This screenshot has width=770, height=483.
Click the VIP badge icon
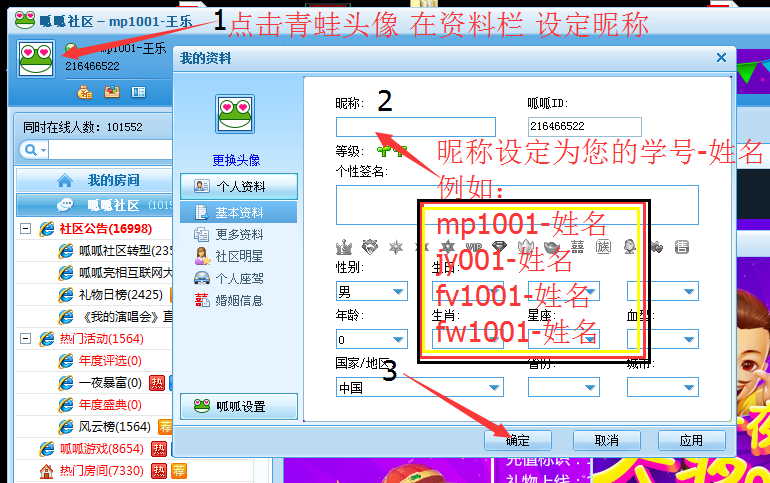473,246
